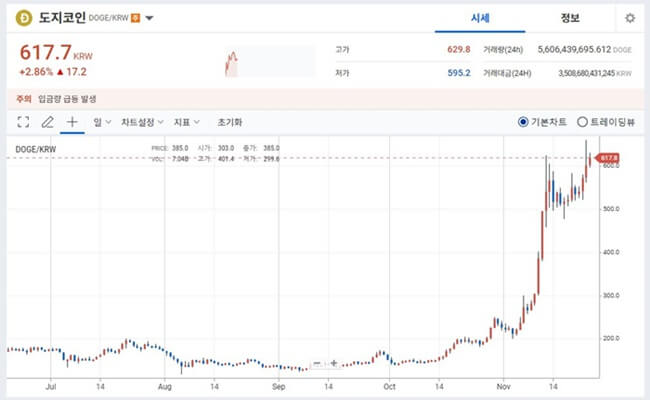Click the 거래대금 value 3,508,680,431,245
The width and height of the screenshot is (650, 400).
(586, 73)
